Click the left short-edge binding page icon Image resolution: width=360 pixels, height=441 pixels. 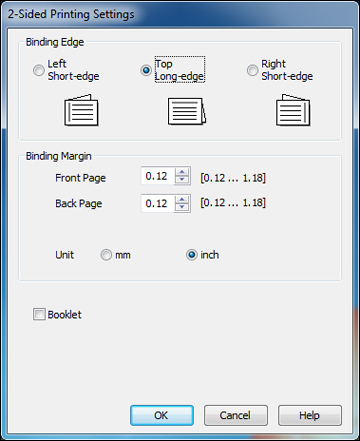tap(81, 110)
